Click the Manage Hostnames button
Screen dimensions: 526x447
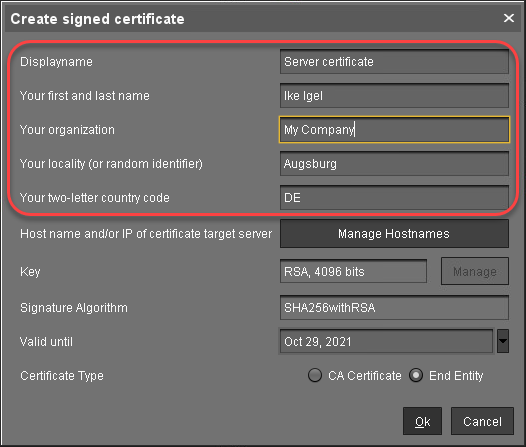click(x=394, y=234)
